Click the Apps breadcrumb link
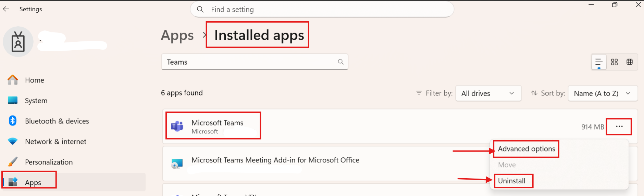The image size is (644, 196). coord(177,36)
